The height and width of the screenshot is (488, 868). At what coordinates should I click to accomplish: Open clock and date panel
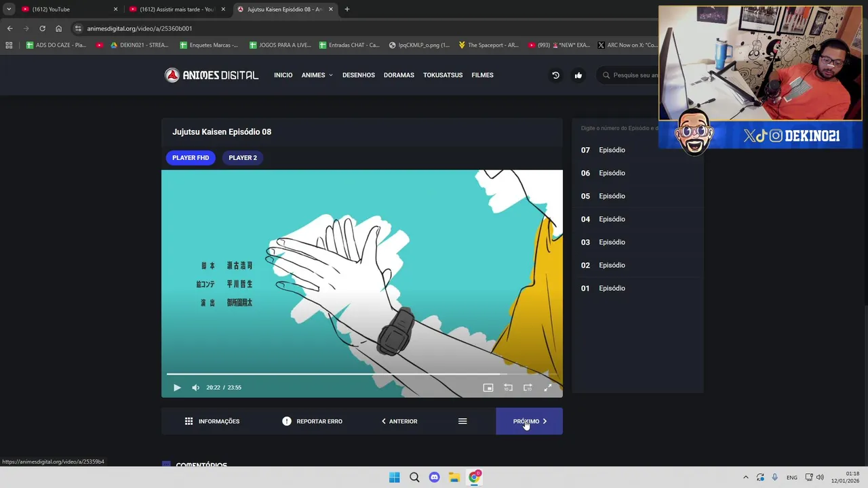point(845,477)
